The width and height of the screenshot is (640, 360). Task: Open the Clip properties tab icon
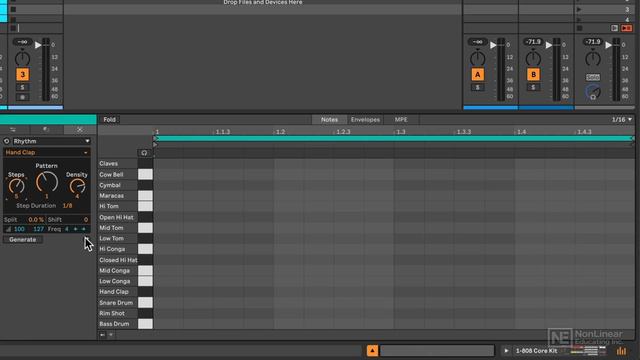tap(13, 129)
